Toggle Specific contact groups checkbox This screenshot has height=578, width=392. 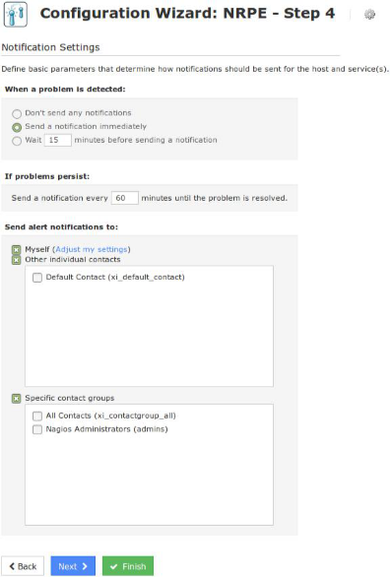(x=16, y=399)
